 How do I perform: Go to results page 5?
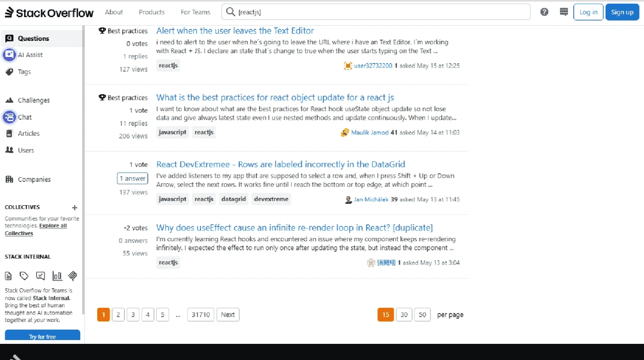pos(162,314)
